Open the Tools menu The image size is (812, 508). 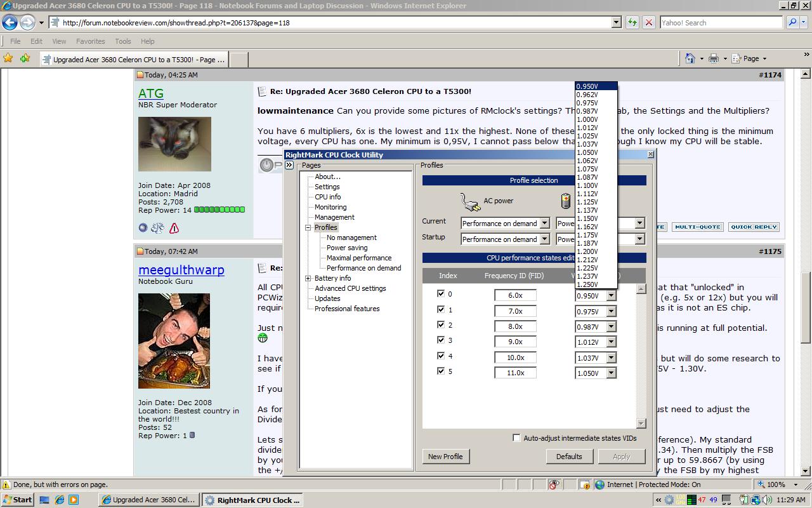123,41
